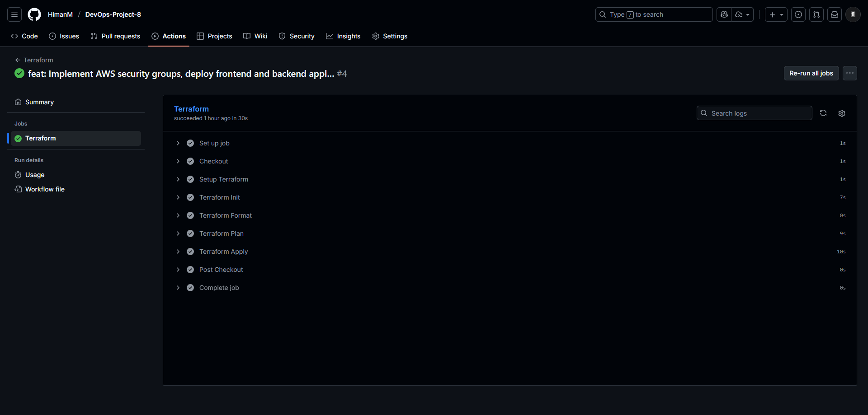Image resolution: width=868 pixels, height=415 pixels.
Task: Open the workflow run more options menu
Action: point(850,73)
